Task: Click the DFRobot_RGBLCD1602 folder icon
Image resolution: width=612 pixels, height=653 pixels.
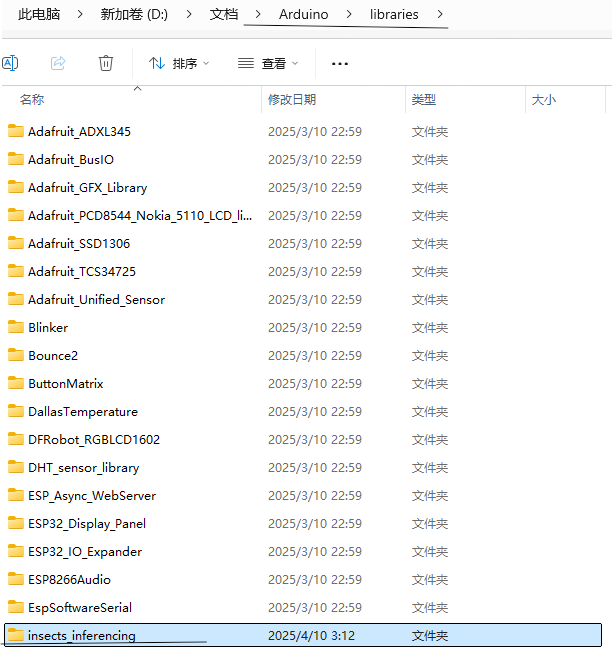Action: coord(16,439)
